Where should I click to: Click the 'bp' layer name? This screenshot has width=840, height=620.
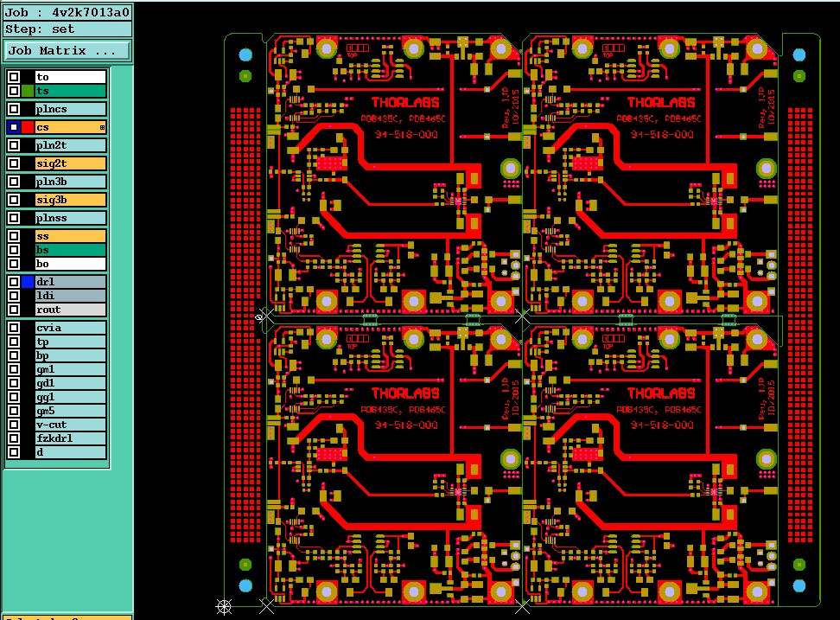[x=70, y=355]
